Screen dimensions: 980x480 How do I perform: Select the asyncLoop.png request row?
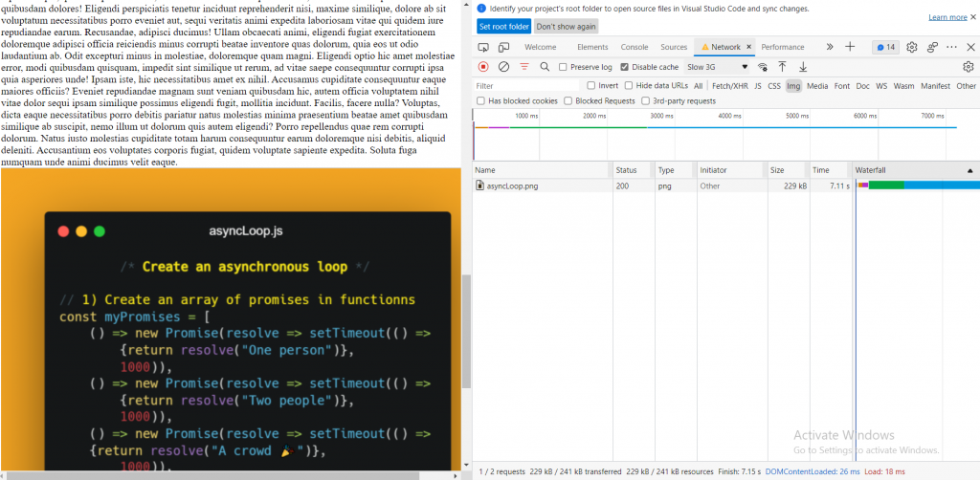coord(512,185)
